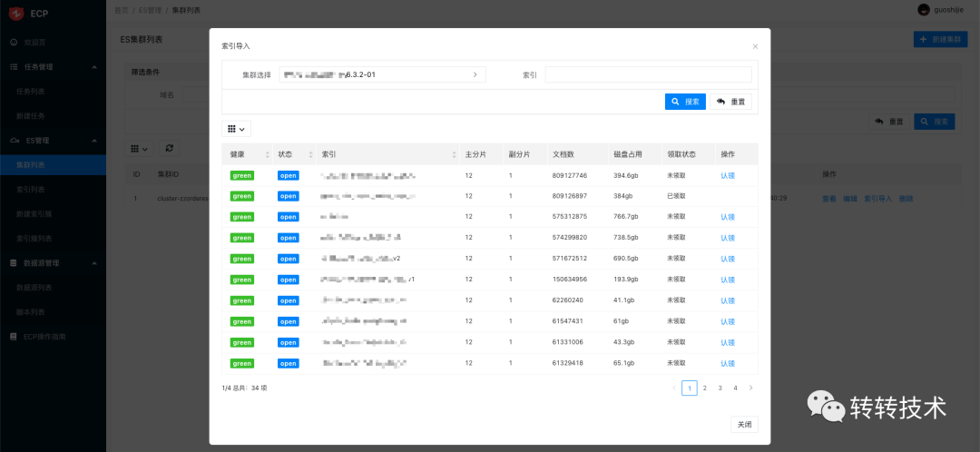Click document count 809126897 cell

coord(569,196)
